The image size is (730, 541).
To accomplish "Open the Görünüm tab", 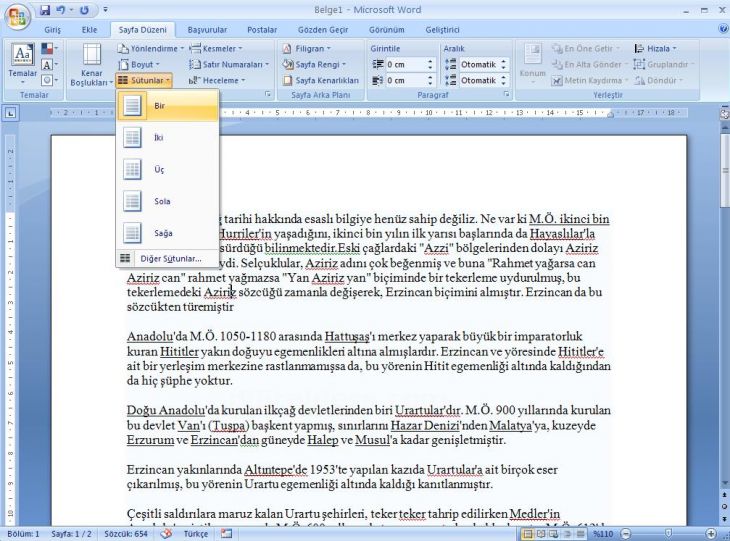I will point(386,30).
